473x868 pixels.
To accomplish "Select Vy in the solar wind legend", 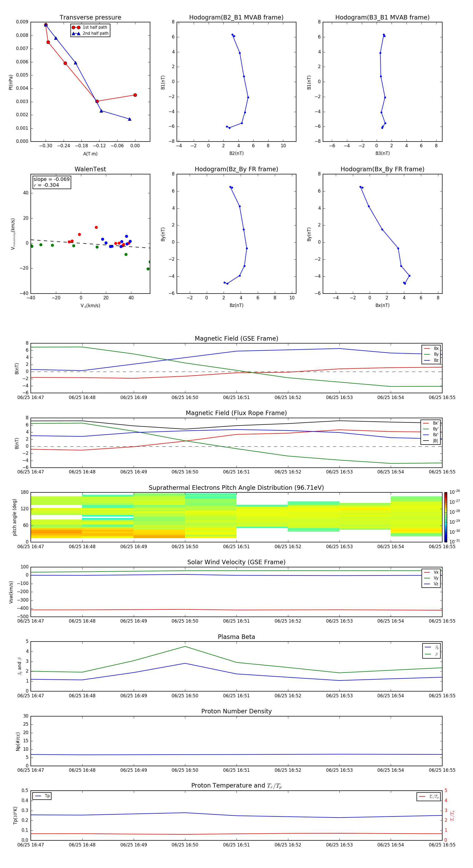I will coord(431,578).
